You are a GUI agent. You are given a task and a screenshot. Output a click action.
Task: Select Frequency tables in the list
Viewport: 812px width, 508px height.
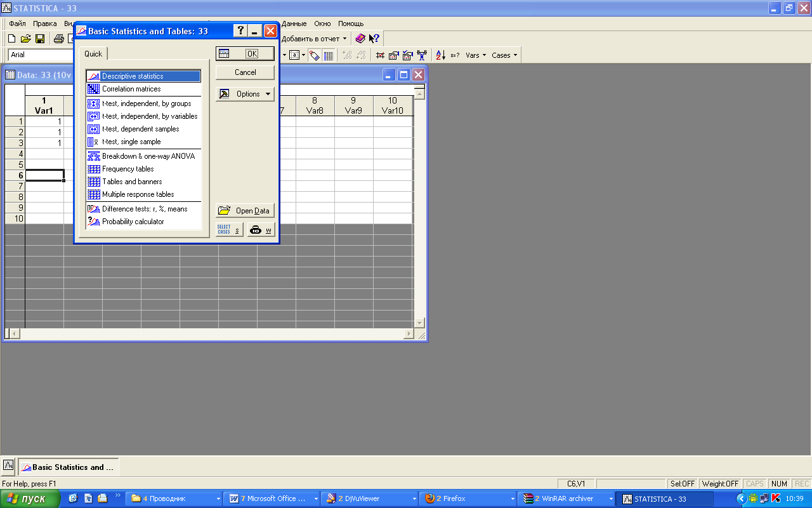[143, 169]
